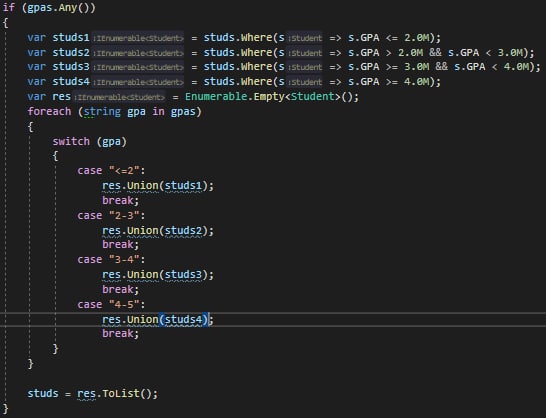Click 'res.Union(studs1);' call
Image resolution: width=546 pixels, height=418 pixels.
(x=158, y=186)
